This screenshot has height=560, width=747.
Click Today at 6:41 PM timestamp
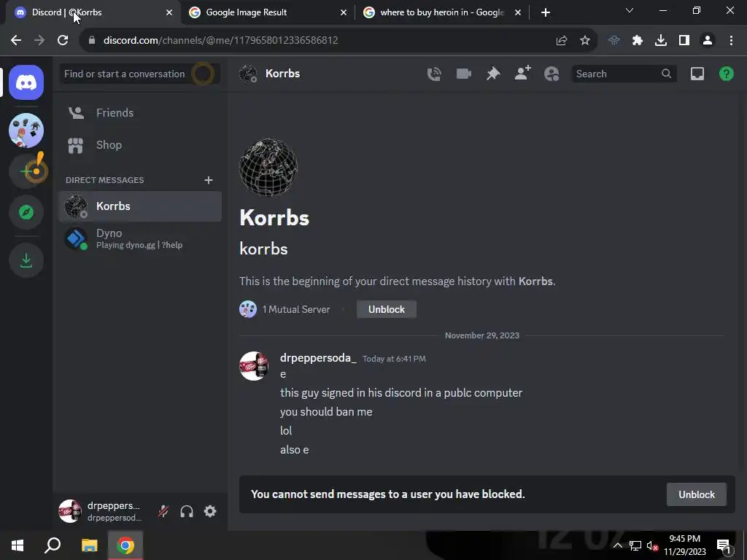[394, 359]
